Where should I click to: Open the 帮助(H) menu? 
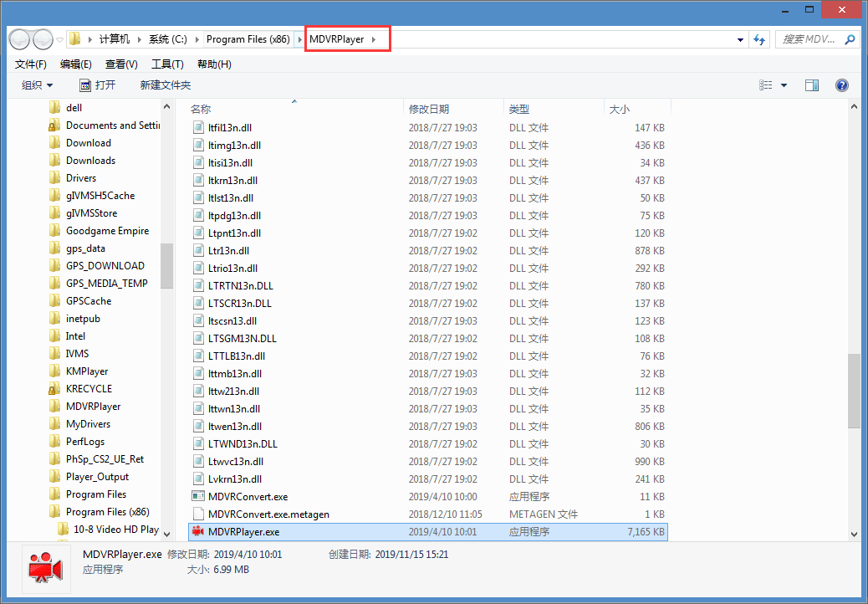click(214, 64)
